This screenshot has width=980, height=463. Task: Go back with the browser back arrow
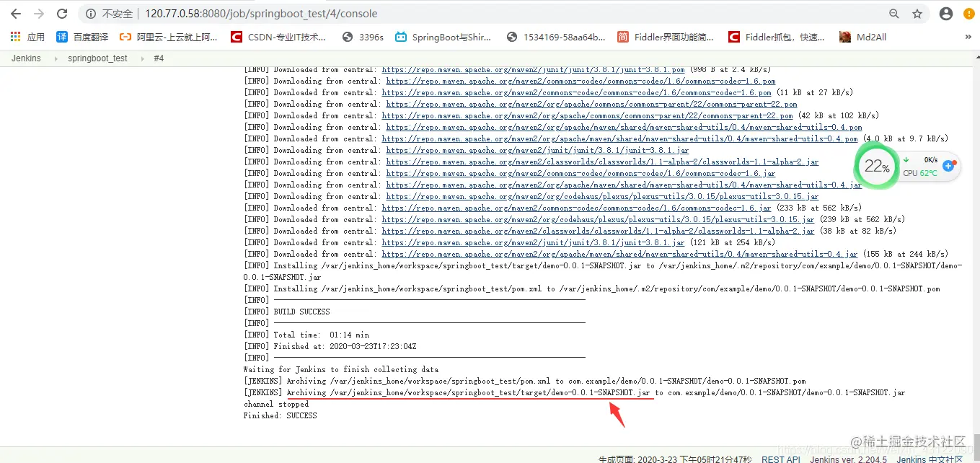[15, 14]
